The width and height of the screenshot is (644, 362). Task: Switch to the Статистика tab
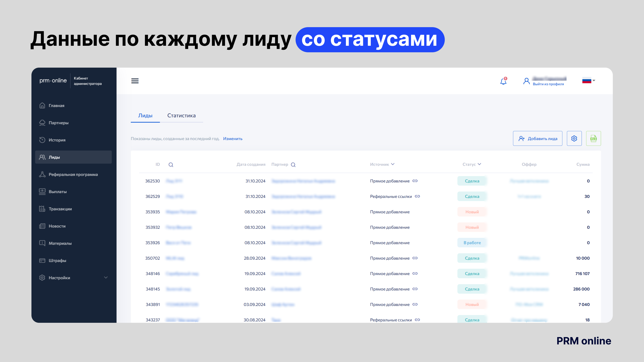pyautogui.click(x=181, y=115)
